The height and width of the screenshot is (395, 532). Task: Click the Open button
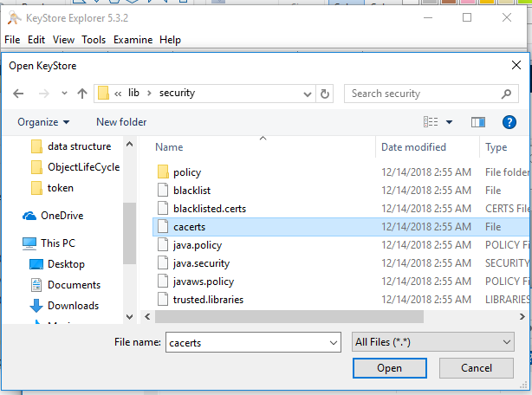pos(390,368)
